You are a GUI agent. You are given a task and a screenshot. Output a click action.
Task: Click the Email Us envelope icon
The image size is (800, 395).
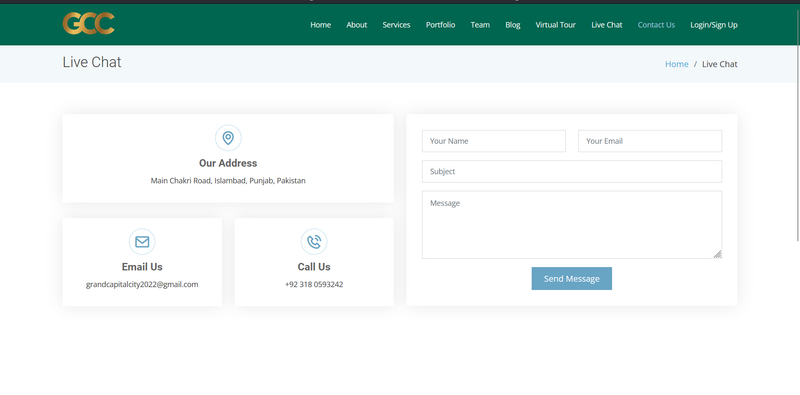coord(142,242)
